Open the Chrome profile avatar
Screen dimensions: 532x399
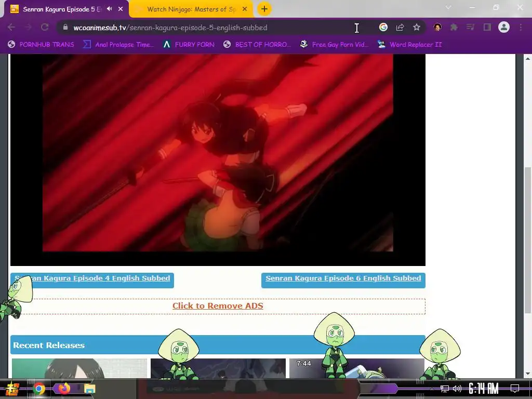[x=504, y=27]
